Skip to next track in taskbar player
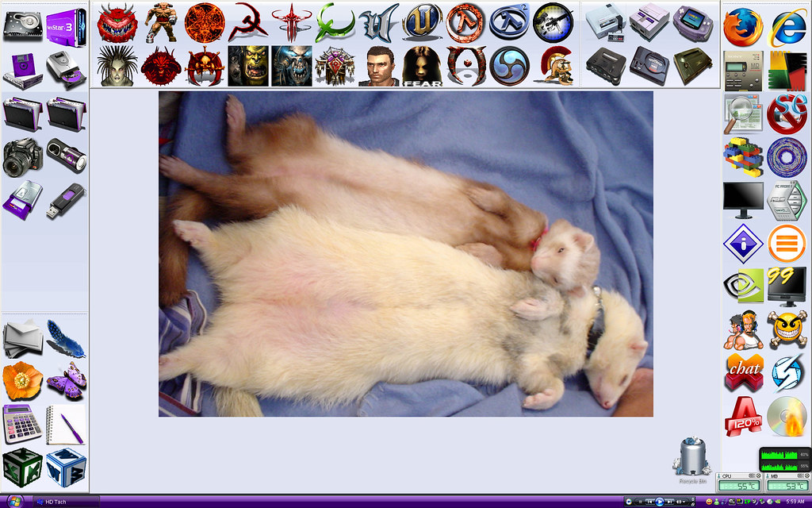 tap(670, 502)
